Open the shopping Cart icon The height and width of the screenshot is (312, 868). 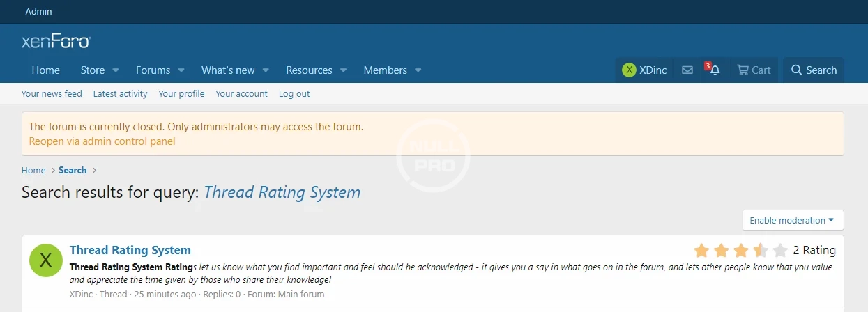coord(754,70)
